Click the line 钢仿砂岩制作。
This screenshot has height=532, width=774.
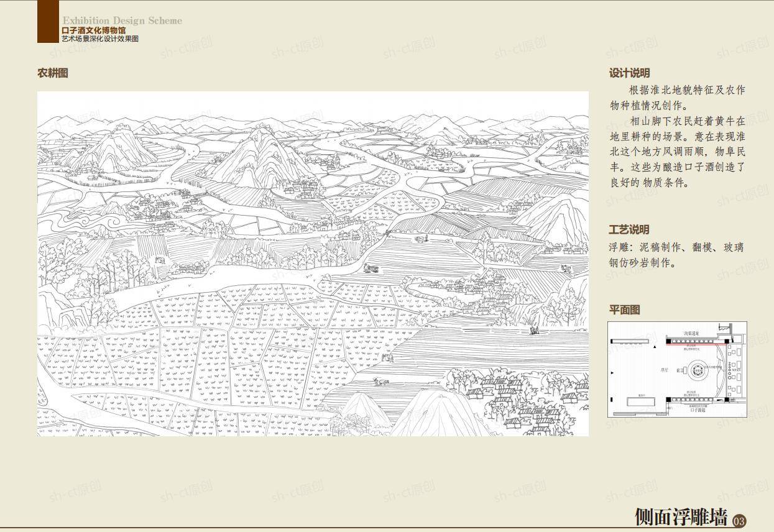[x=642, y=263]
